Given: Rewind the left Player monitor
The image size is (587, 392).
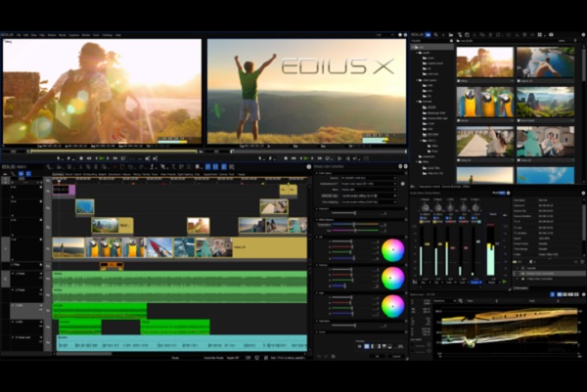Looking at the screenshot, I should (x=89, y=158).
